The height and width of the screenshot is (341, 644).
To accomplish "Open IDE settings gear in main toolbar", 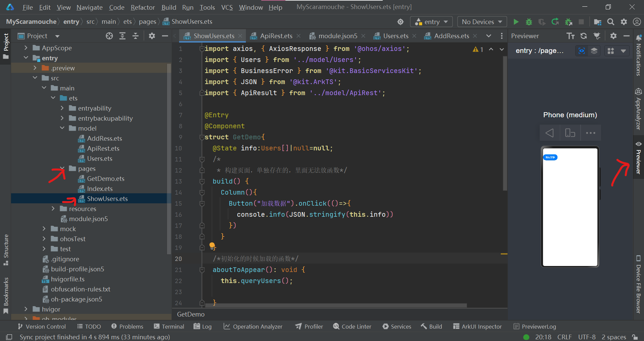I will point(624,22).
